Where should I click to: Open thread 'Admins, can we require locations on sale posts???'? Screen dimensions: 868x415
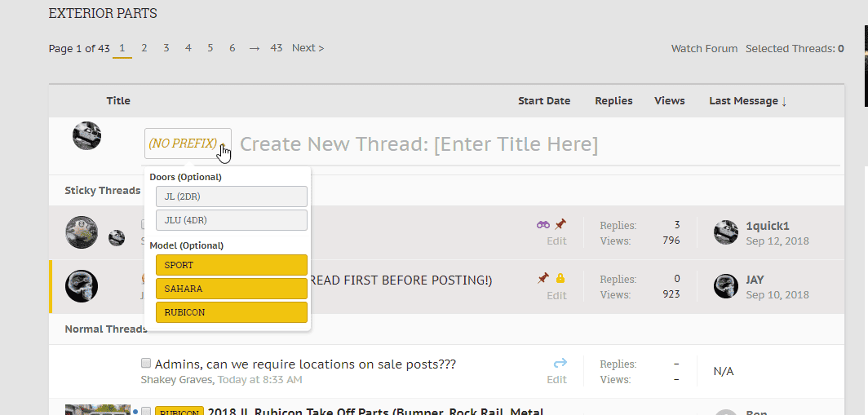(306, 364)
